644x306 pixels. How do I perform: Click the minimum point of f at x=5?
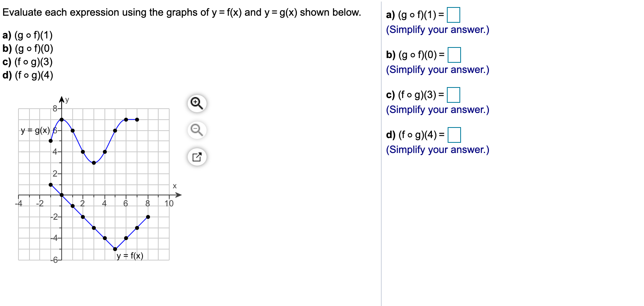[x=115, y=249]
